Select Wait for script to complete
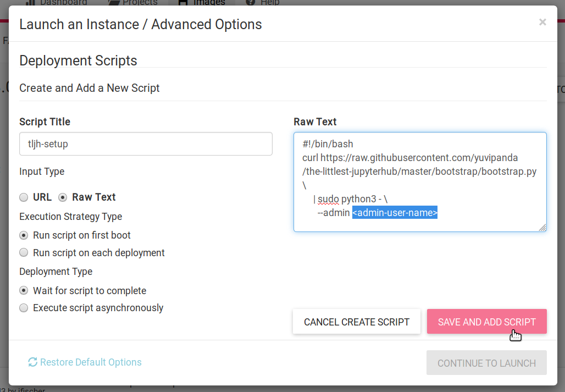This screenshot has height=392, width=565. click(x=24, y=291)
